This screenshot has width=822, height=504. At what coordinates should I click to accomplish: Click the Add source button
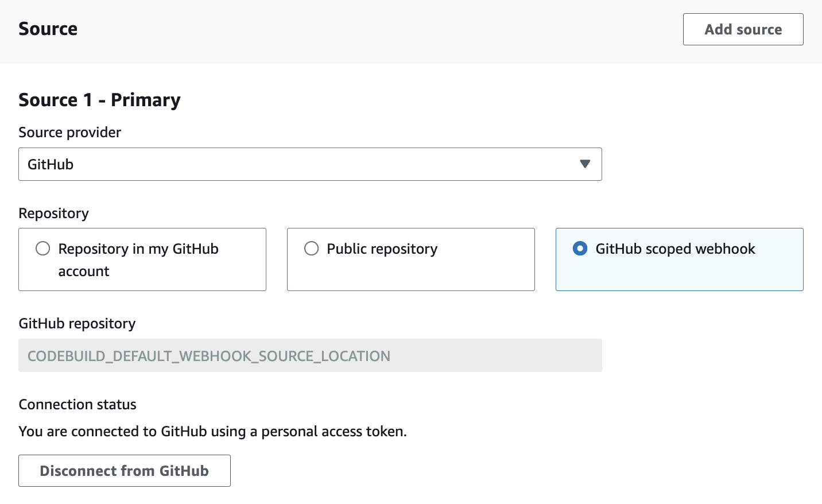743,29
